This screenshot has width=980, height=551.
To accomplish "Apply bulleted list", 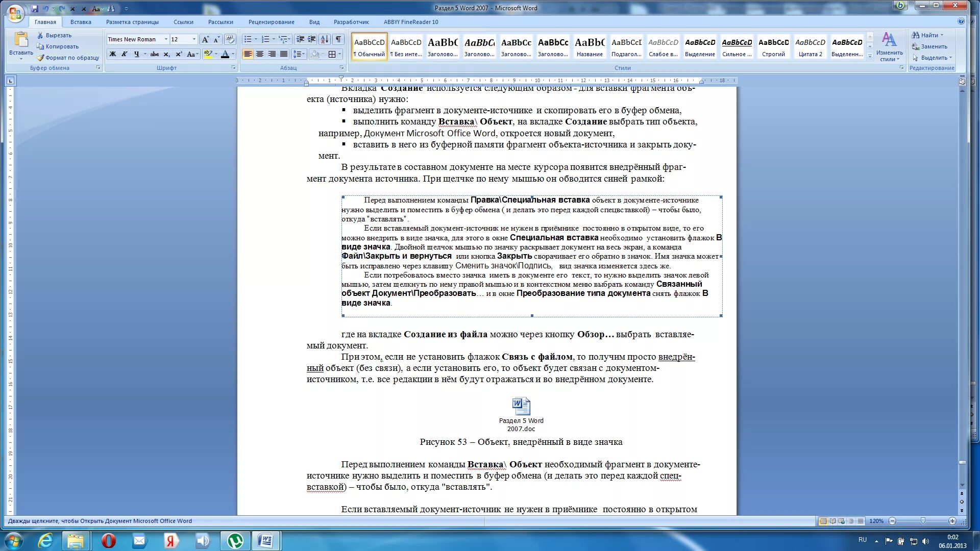I will click(248, 39).
